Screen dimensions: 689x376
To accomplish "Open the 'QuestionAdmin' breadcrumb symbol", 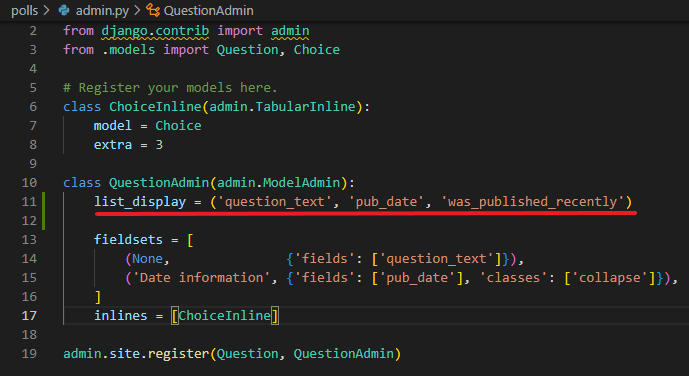I will 209,10.
